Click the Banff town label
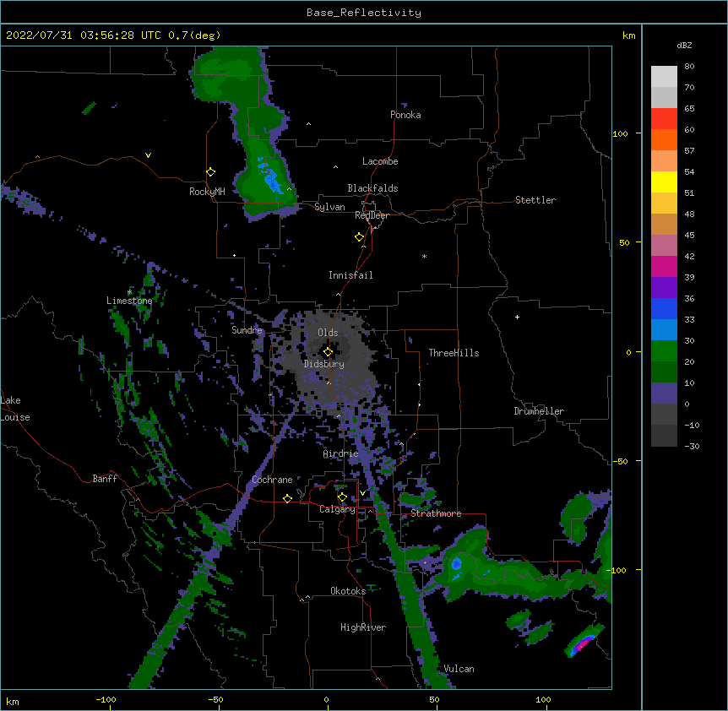This screenshot has width=728, height=711. 105,479
